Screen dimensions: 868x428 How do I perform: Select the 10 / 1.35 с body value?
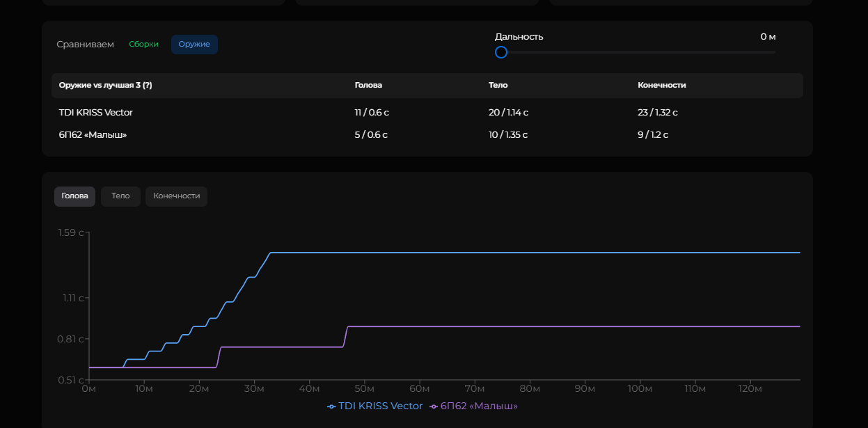click(x=508, y=134)
